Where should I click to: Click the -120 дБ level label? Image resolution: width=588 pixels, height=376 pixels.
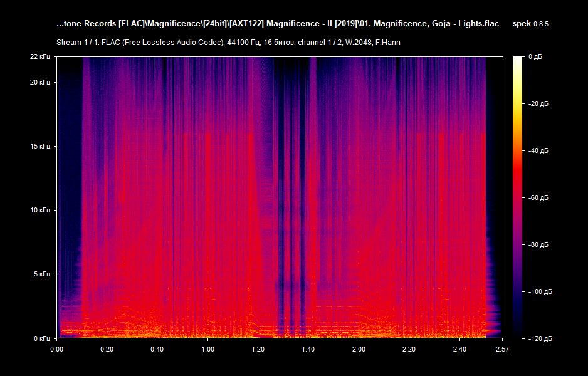[540, 339]
